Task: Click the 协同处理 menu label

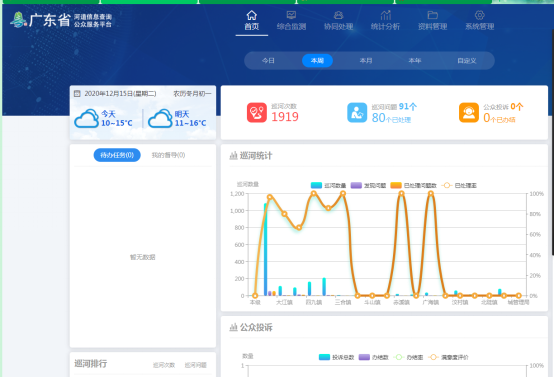Action: [x=338, y=26]
